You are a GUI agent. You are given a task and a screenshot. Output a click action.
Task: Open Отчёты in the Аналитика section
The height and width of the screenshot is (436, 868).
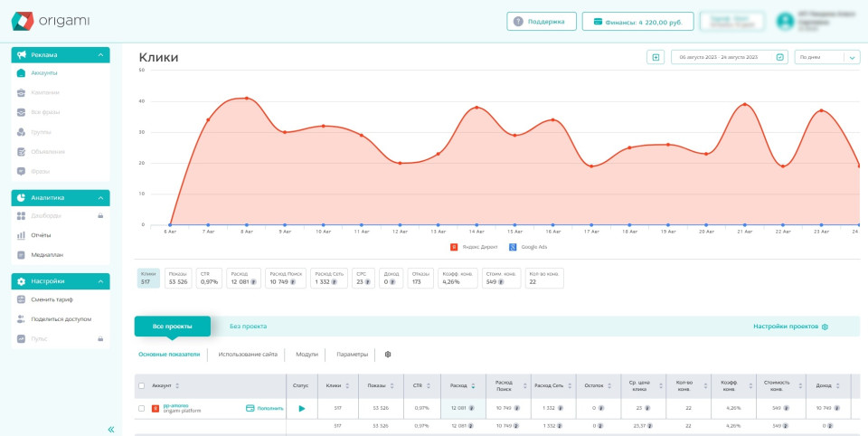(x=42, y=235)
